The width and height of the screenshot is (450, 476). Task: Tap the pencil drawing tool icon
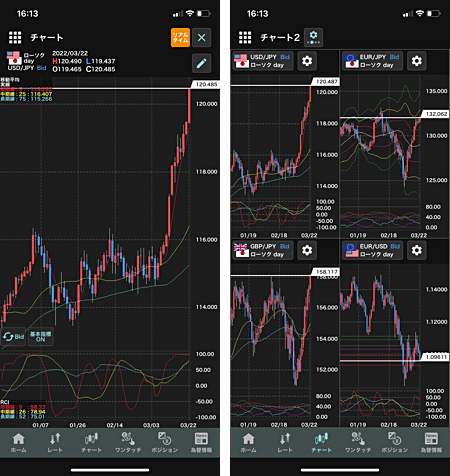coord(201,63)
